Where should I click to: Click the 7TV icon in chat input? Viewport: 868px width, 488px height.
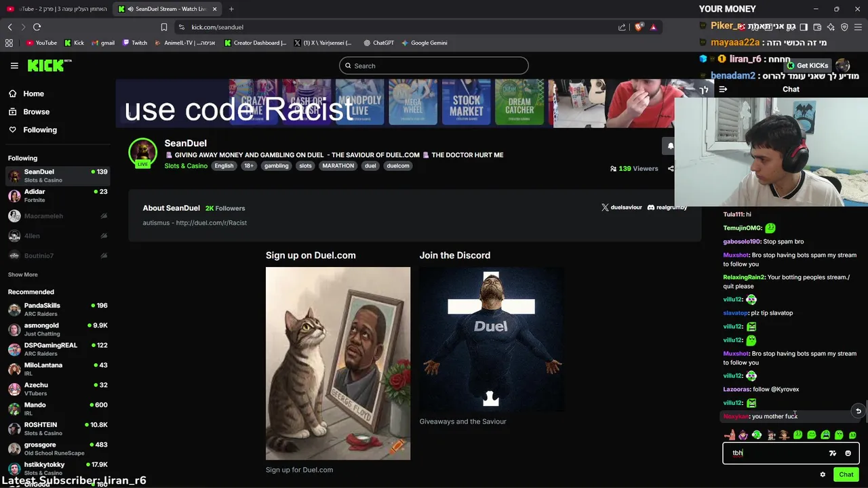click(x=833, y=453)
